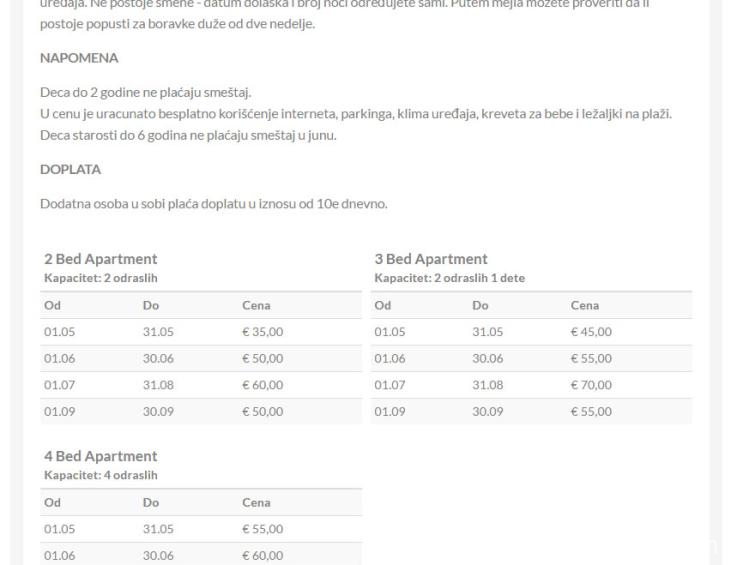The width and height of the screenshot is (731, 565).
Task: Click the "3 Bed Apartment" table heading
Action: [431, 260]
